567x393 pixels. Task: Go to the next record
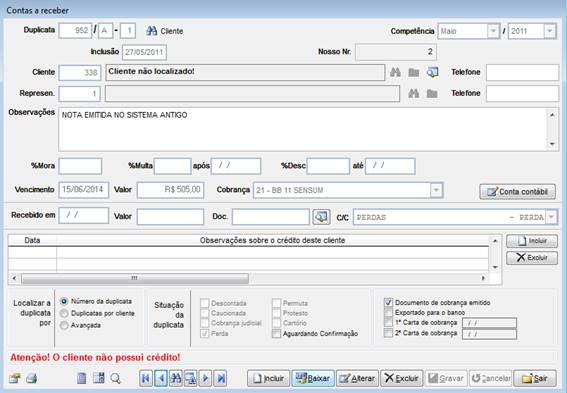(205, 379)
